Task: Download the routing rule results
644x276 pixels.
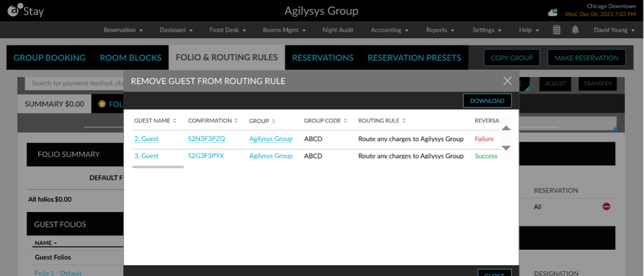Action: [487, 101]
